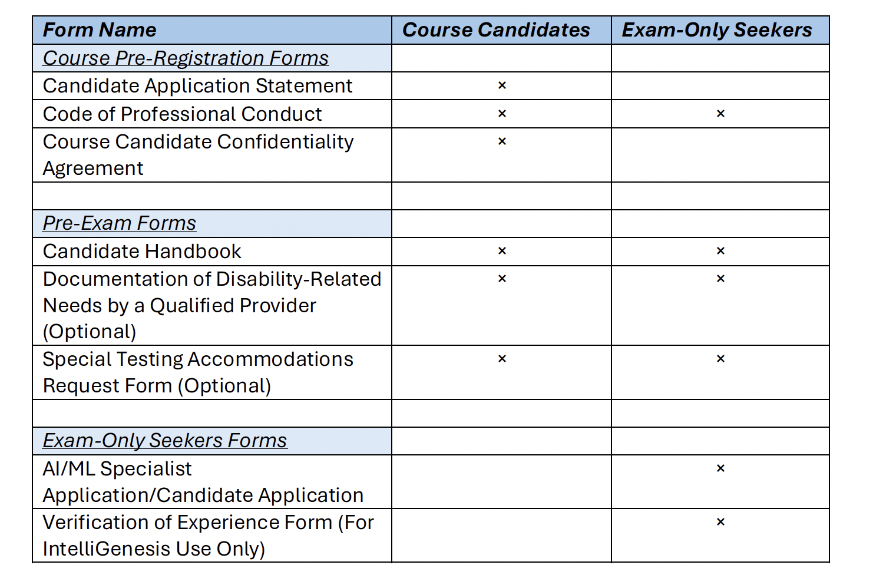The height and width of the screenshot is (588, 873).
Task: Click the "Form Name" column header
Action: click(x=100, y=30)
